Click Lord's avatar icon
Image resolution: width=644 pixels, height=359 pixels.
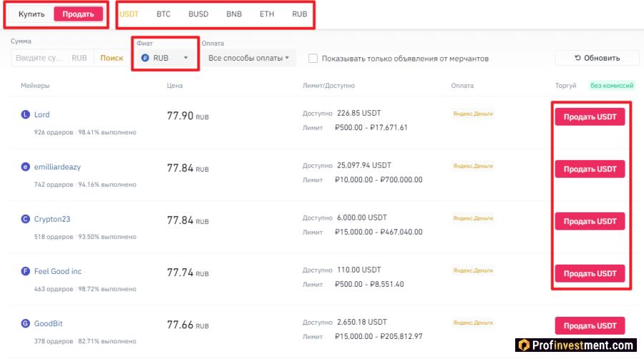pyautogui.click(x=26, y=114)
